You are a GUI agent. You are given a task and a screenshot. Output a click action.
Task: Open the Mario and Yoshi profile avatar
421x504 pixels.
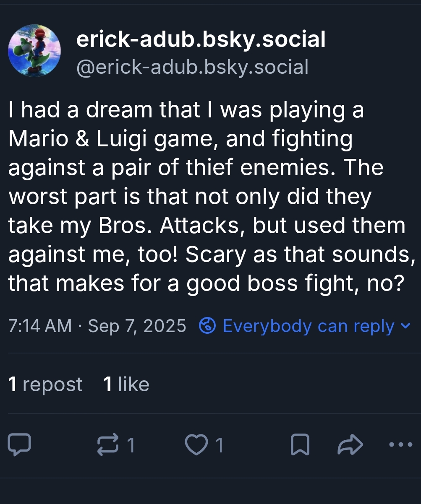click(34, 51)
